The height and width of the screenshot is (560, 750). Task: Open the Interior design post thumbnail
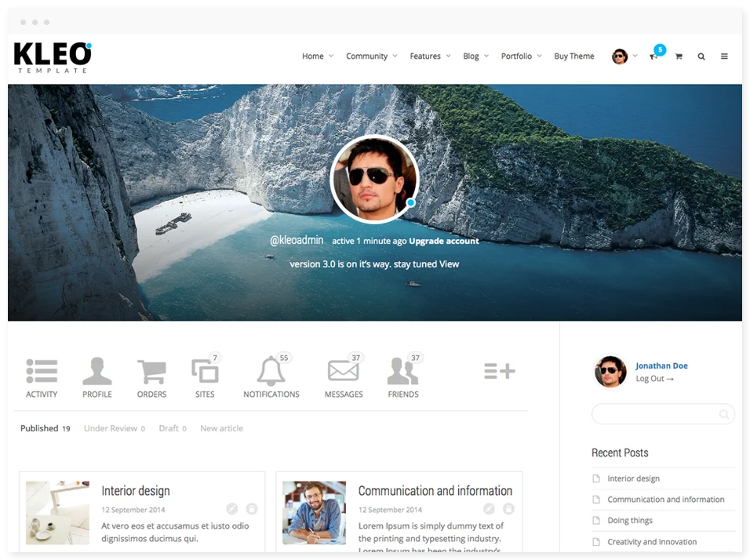point(57,513)
